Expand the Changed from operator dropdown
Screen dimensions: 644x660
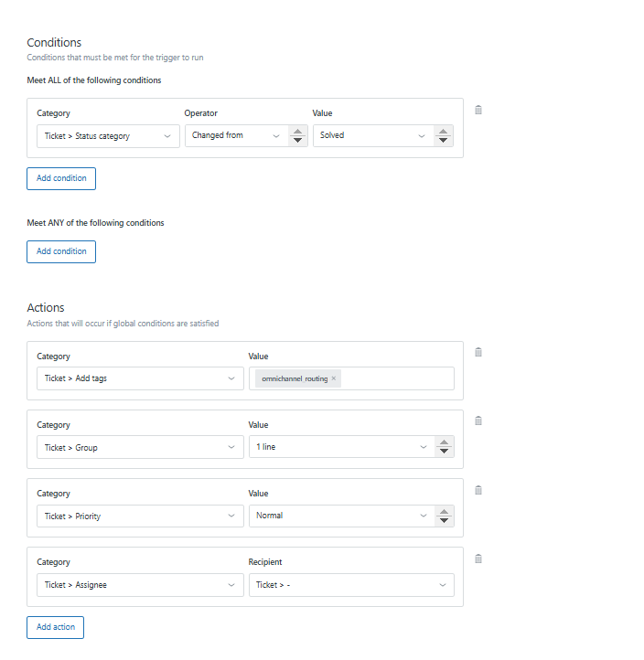pyautogui.click(x=235, y=136)
